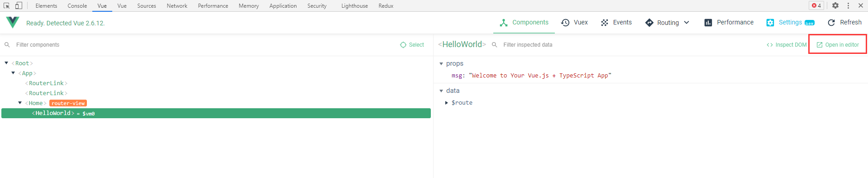Click Inspect DOM

click(787, 45)
